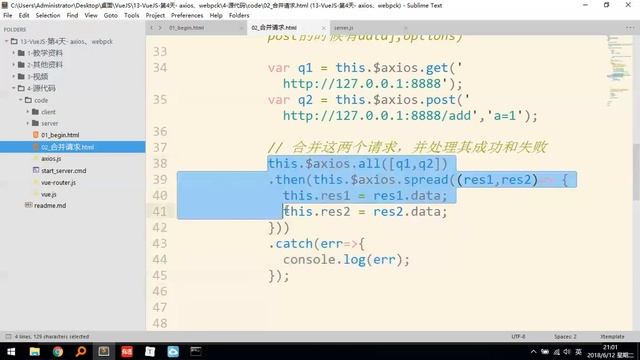The height and width of the screenshot is (360, 640).
Task: Click the code minimap
Action: pos(618,71)
